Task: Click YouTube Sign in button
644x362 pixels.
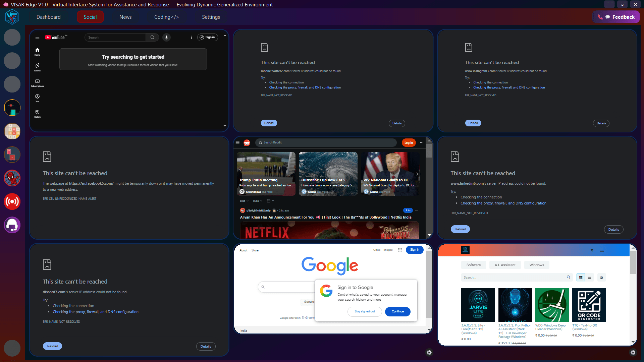Action: [x=207, y=37]
